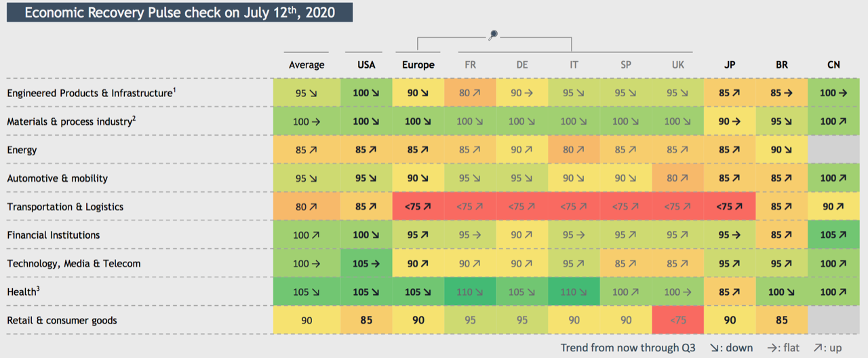The width and height of the screenshot is (868, 358).
Task: Click the Transportation & Logistics row label
Action: (x=65, y=207)
